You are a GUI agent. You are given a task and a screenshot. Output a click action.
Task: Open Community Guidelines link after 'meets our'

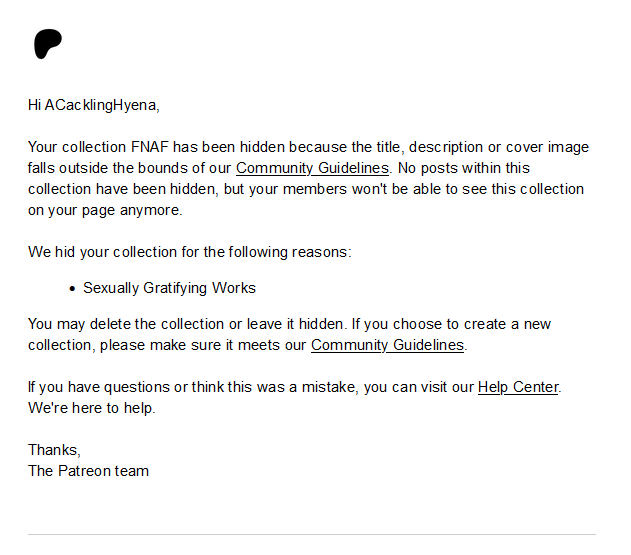point(388,345)
